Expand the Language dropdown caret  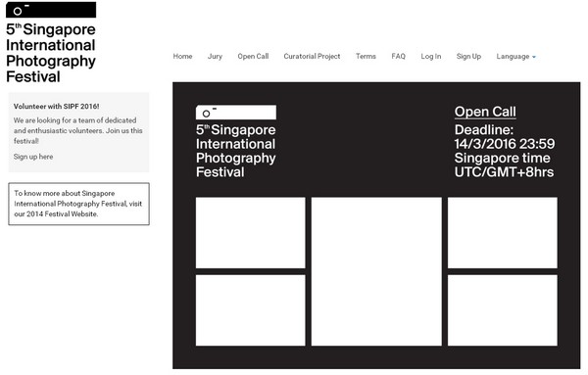click(534, 57)
